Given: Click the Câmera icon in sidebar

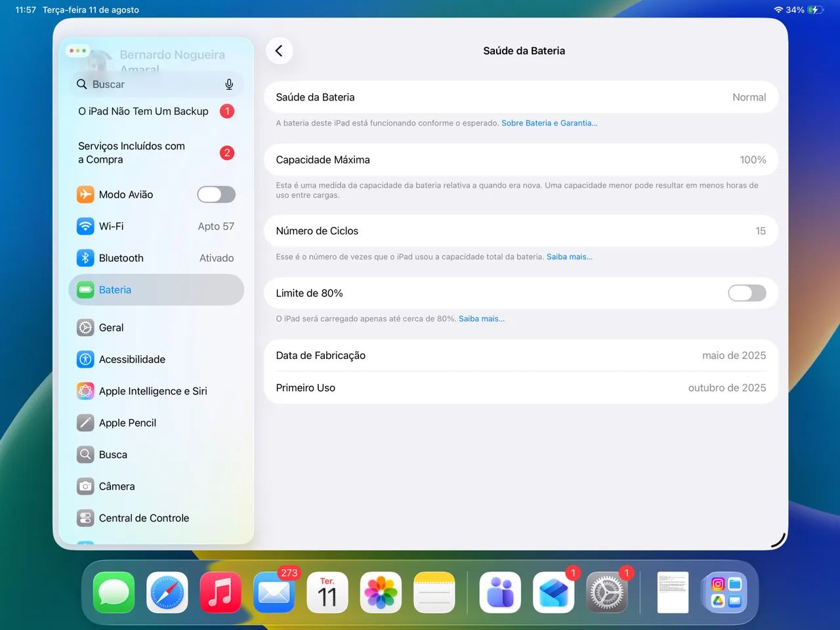Looking at the screenshot, I should click(85, 486).
